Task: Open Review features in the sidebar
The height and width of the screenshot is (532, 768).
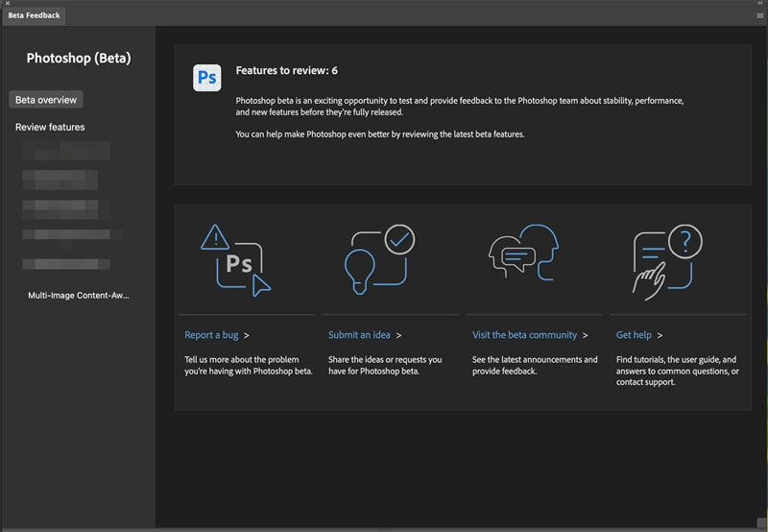Action: (x=50, y=127)
